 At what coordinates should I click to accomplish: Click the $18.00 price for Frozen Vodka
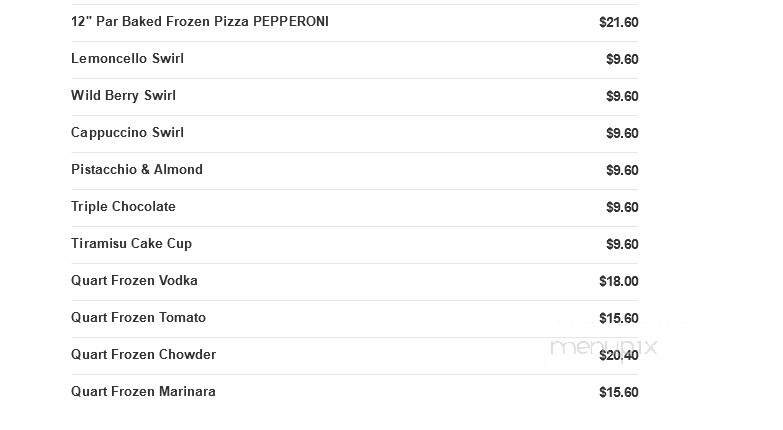tap(619, 281)
